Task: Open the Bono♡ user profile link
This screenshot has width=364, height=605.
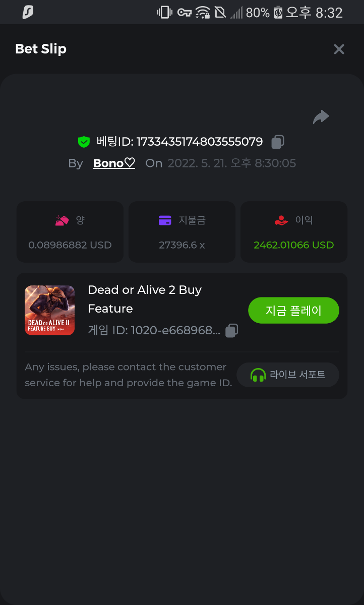Action: (114, 163)
